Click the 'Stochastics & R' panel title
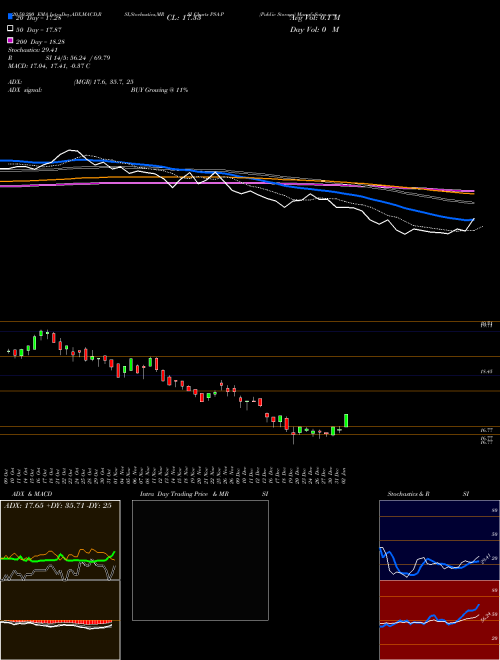 (x=409, y=494)
